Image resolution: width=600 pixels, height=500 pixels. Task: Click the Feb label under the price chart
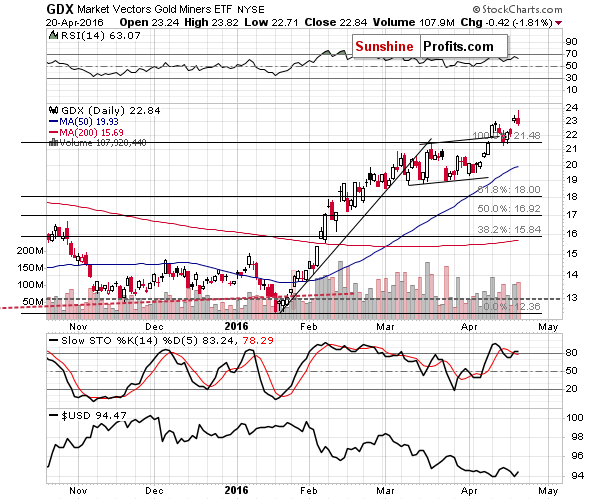[308, 327]
